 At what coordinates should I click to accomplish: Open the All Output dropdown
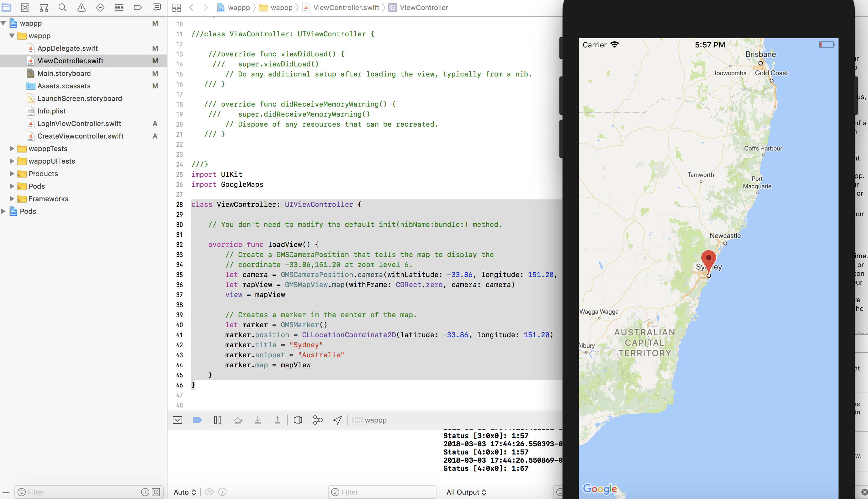[466, 492]
